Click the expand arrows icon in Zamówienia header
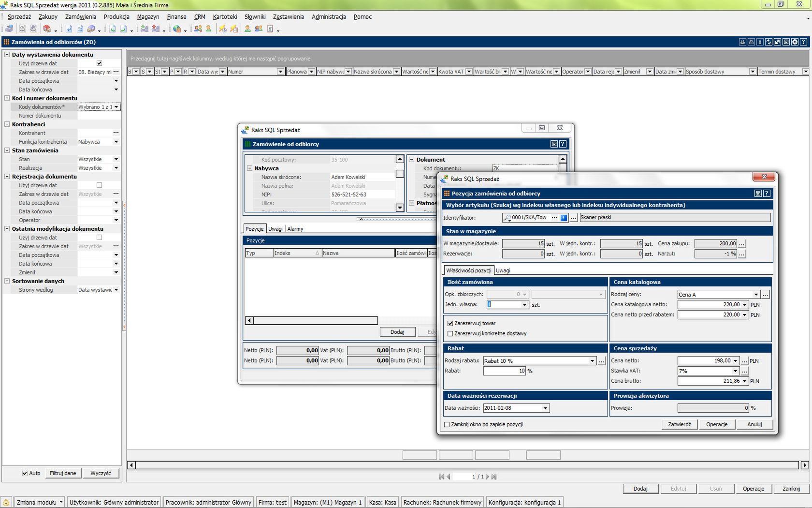Image resolution: width=812 pixels, height=508 pixels. point(777,42)
